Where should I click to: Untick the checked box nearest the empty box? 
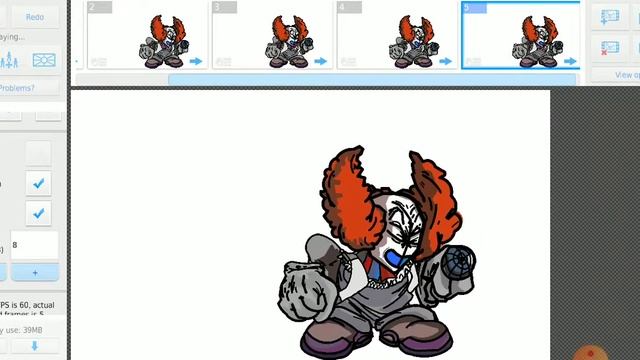pos(38,183)
